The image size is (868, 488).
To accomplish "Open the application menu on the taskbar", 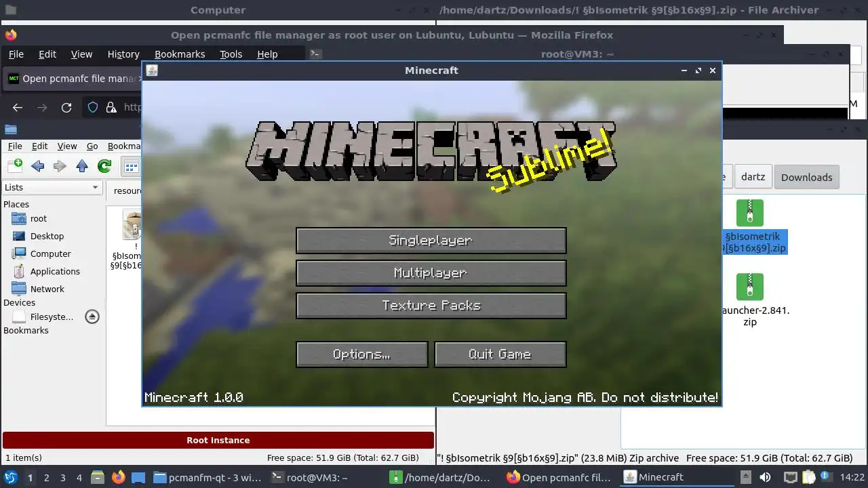I will coord(11,477).
